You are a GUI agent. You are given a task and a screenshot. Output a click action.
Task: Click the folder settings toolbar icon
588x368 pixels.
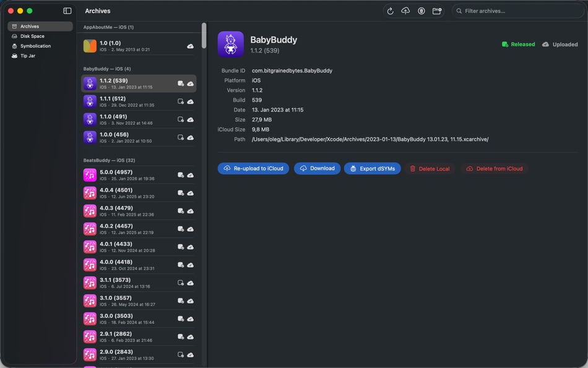pos(437,11)
